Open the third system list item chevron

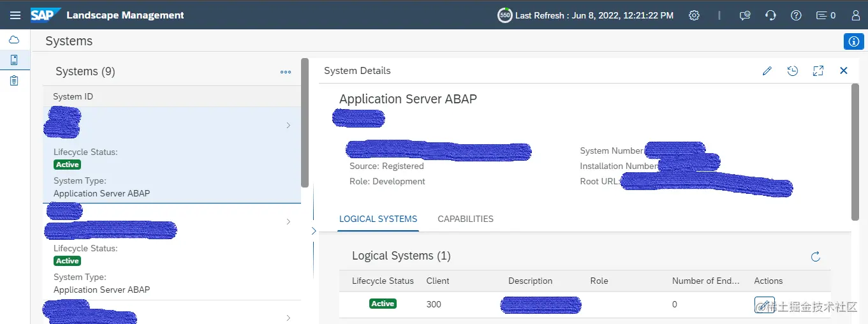click(x=288, y=318)
